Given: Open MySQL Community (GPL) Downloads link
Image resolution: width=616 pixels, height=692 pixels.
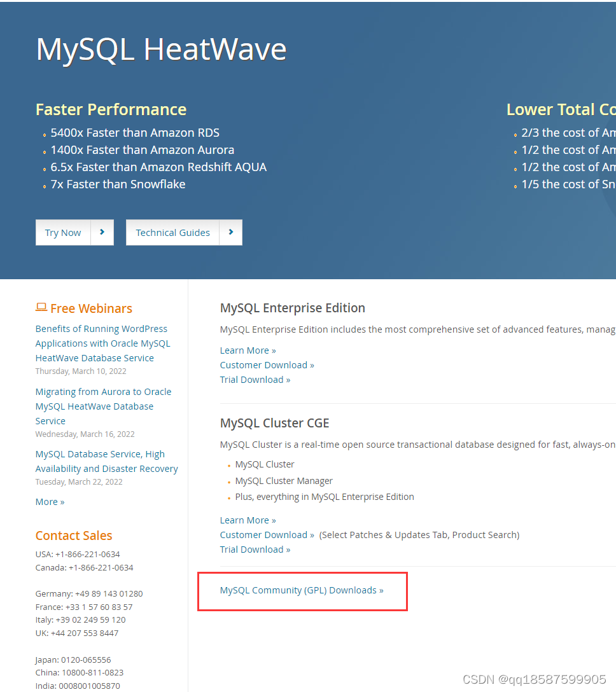Looking at the screenshot, I should 302,590.
